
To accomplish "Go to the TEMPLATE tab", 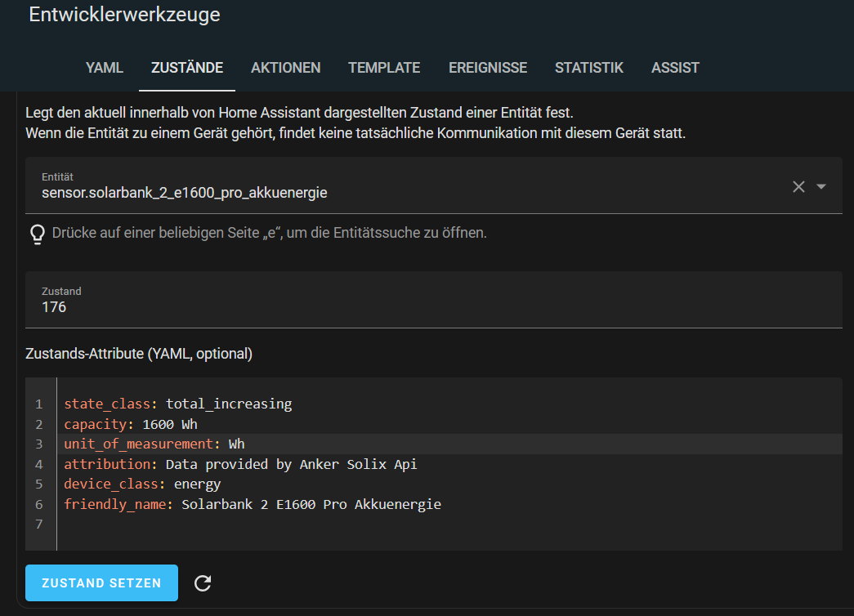I will [384, 68].
